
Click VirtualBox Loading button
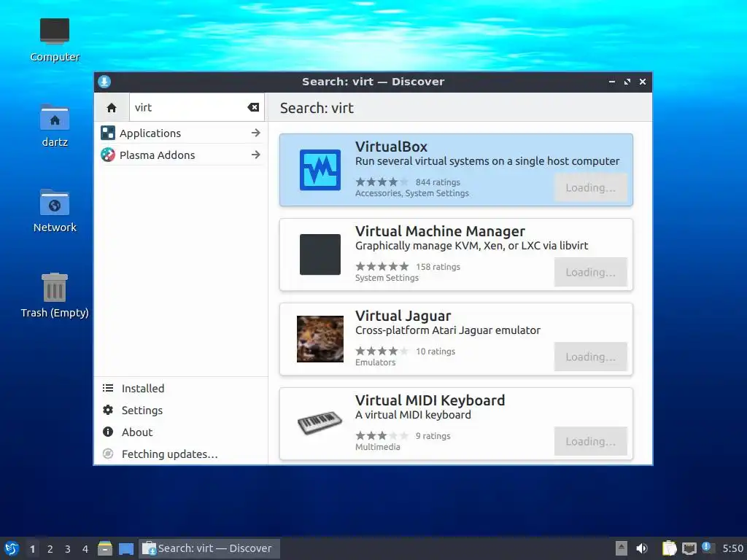click(x=591, y=187)
